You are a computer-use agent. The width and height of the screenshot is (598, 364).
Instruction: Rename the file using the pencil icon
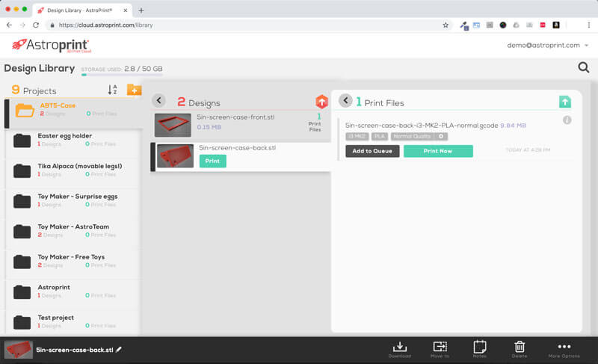click(119, 349)
